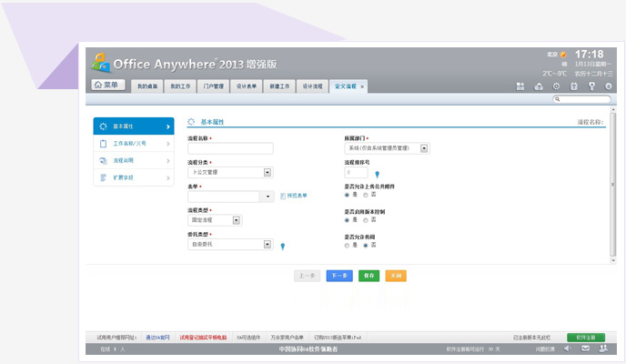Open the 委托类型 dropdown
This screenshot has height=364, width=626.
click(268, 244)
